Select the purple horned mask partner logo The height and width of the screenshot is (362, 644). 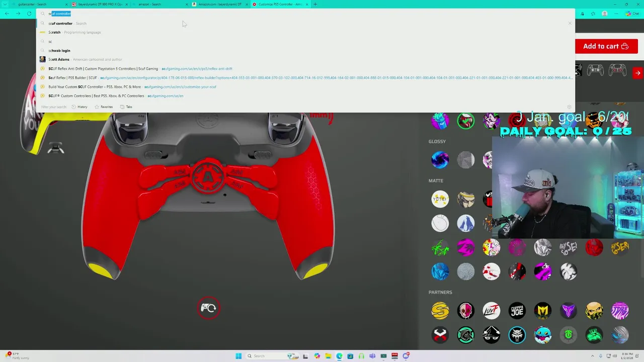569,311
